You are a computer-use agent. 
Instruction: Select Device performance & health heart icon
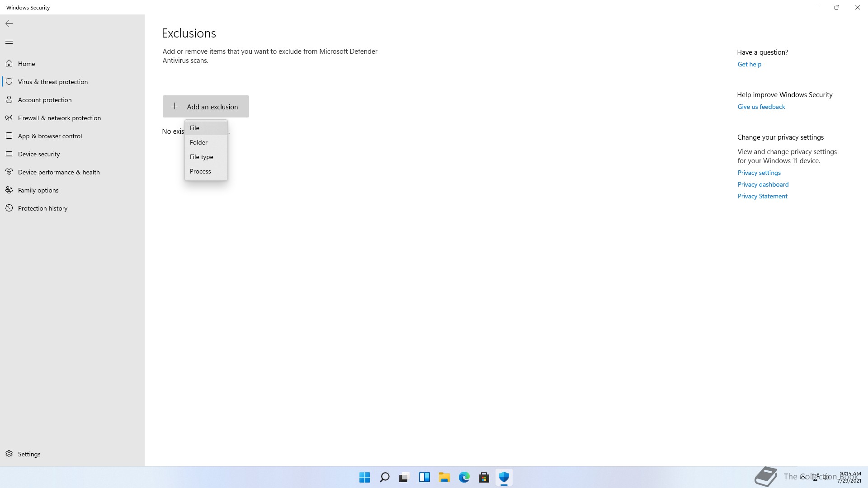[x=9, y=172]
